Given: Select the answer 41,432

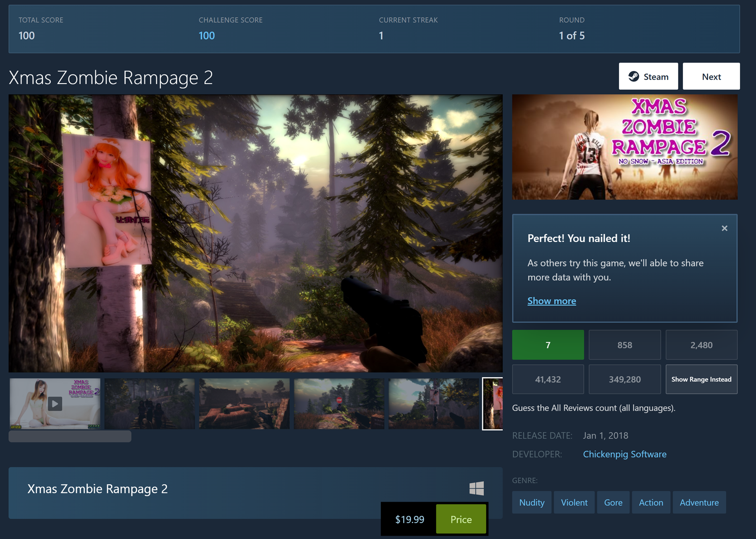Looking at the screenshot, I should point(548,379).
